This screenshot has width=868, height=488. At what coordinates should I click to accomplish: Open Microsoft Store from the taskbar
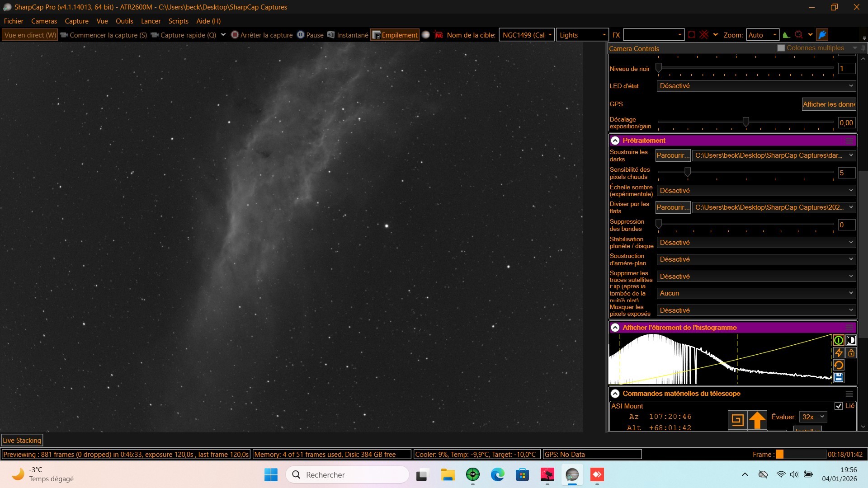pyautogui.click(x=522, y=475)
